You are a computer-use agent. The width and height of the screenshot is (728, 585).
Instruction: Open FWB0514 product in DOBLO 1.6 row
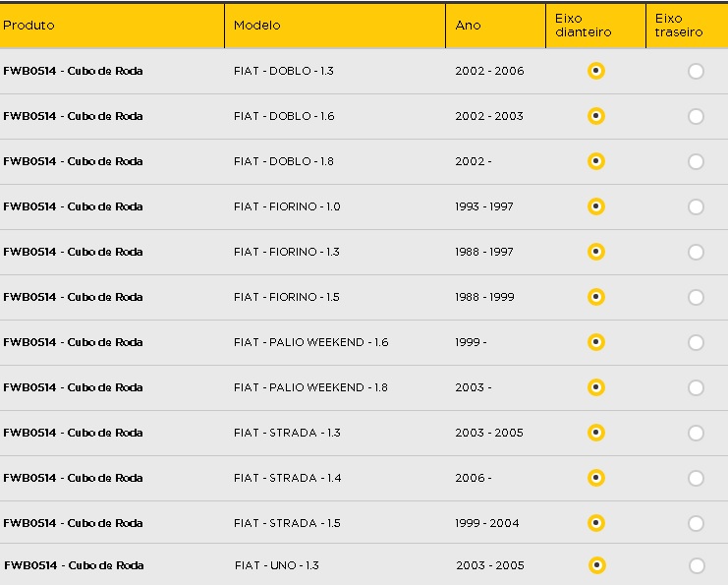tap(73, 116)
